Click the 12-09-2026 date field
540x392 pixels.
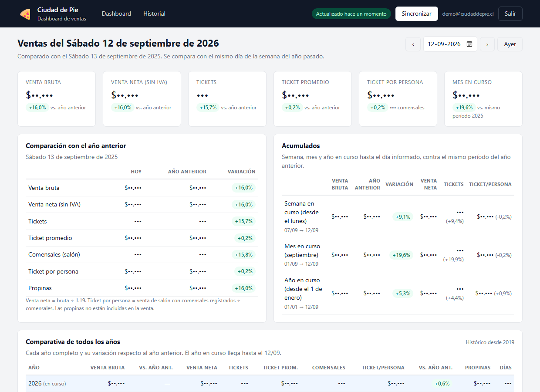tap(450, 44)
